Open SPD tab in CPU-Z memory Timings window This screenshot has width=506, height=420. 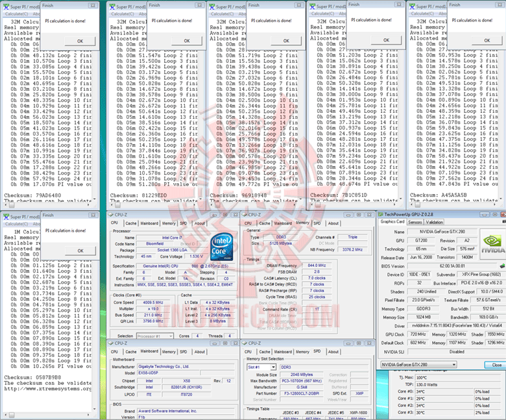click(317, 223)
